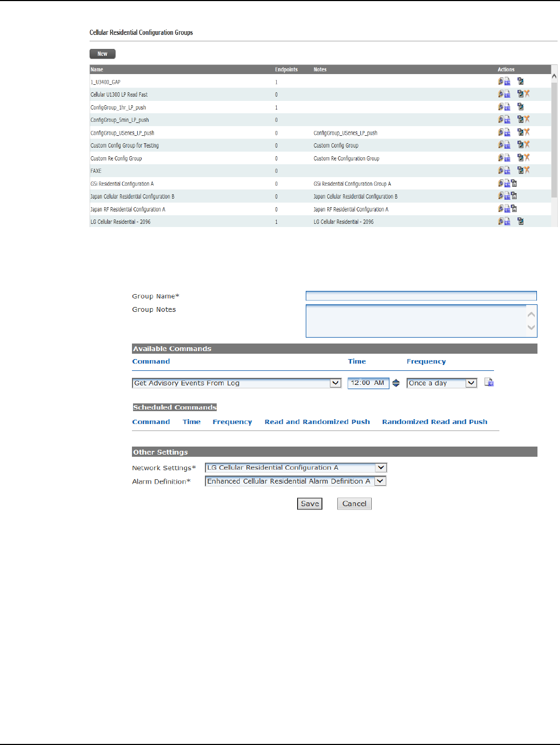This screenshot has width=560, height=745.
Task: Copy the ConfigGroup_1hr_LP_push group
Action: pos(507,107)
